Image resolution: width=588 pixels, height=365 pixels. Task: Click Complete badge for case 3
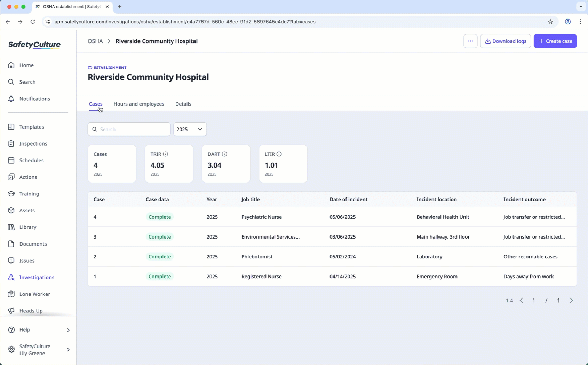click(160, 237)
